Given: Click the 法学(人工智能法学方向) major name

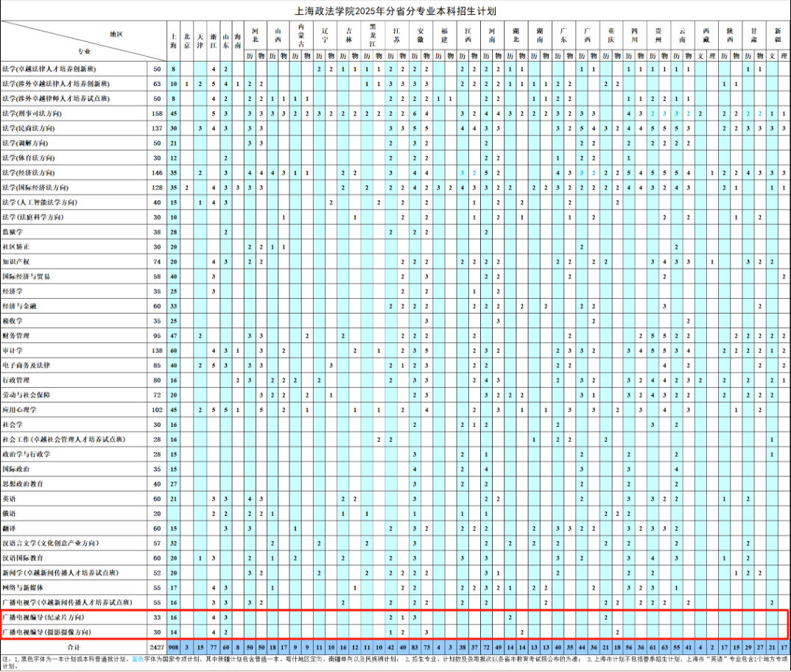Looking at the screenshot, I should pos(40,202).
